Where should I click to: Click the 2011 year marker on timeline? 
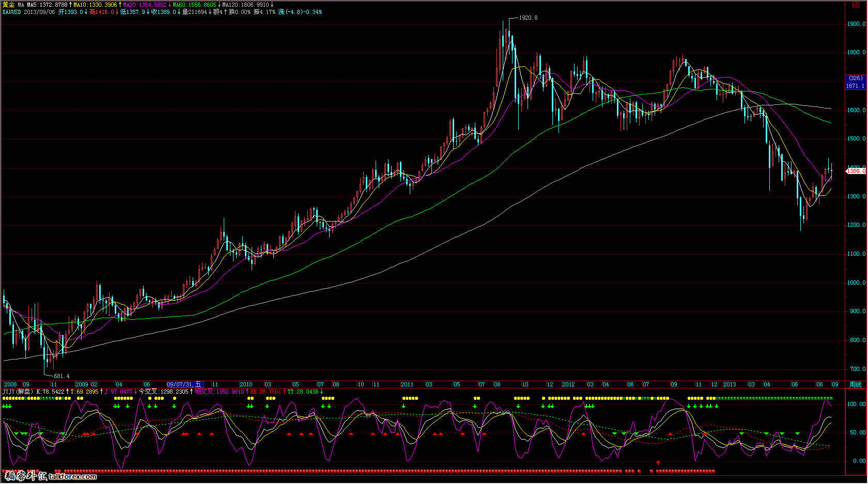coord(407,384)
